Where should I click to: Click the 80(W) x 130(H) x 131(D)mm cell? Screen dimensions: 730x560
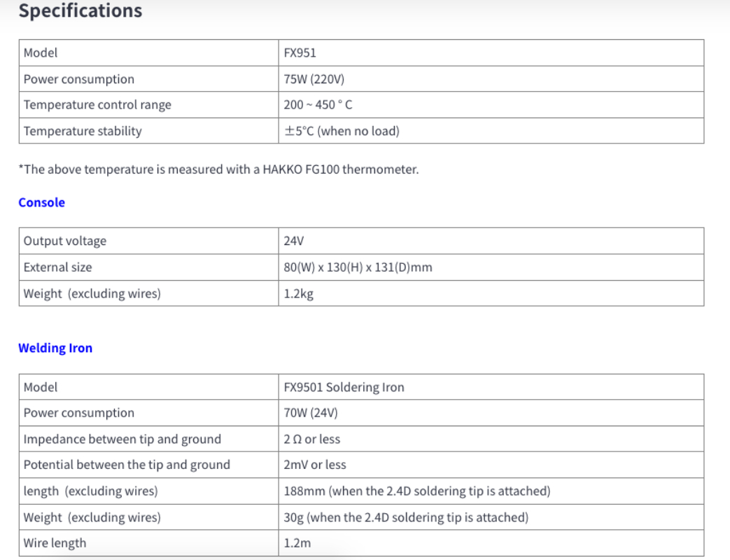tap(358, 267)
